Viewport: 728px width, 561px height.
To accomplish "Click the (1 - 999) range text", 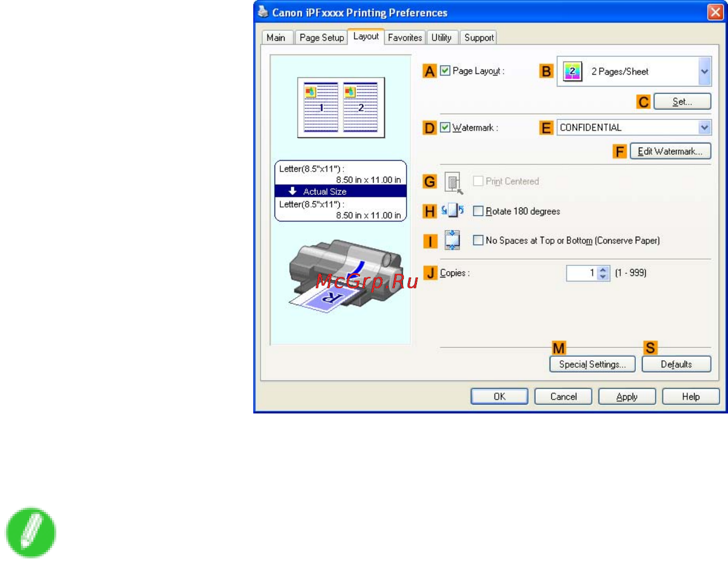I will point(631,273).
